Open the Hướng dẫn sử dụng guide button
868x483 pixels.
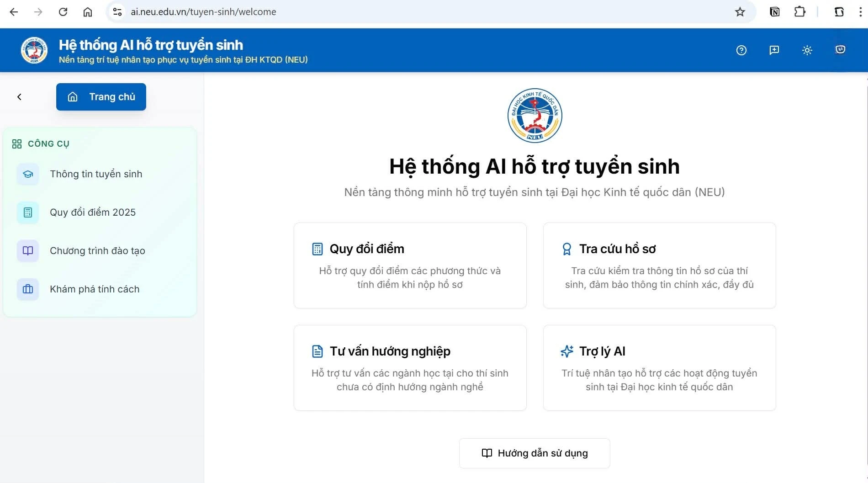tap(535, 453)
